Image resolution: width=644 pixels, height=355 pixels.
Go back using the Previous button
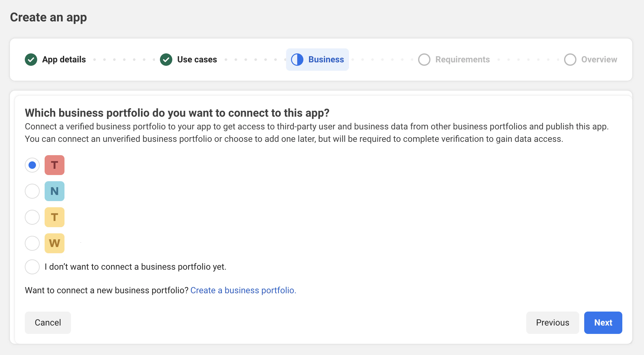coord(552,322)
